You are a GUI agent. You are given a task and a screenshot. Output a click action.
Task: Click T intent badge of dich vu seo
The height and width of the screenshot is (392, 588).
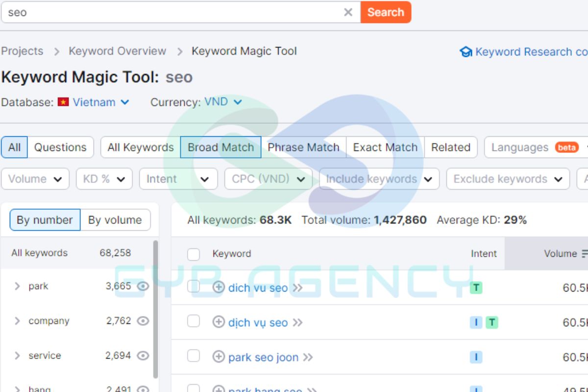click(476, 288)
